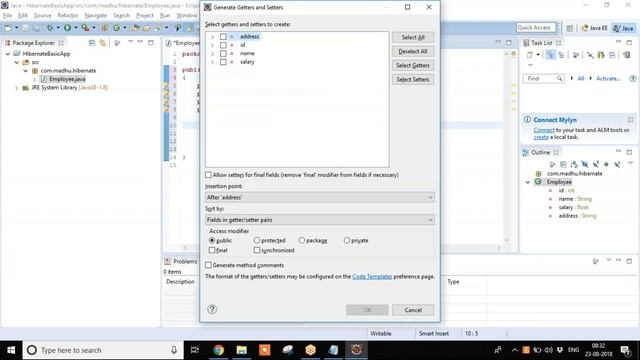Click in the Quick Access field
Viewport: 640px width, 360px height.
(536, 27)
